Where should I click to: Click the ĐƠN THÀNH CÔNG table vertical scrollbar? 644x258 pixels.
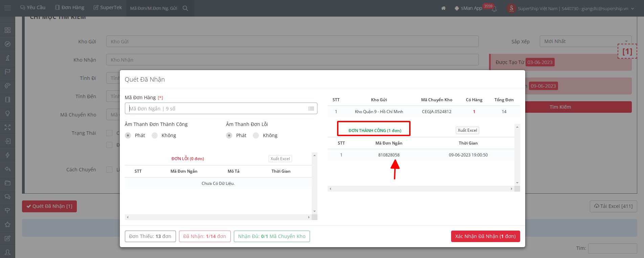(x=517, y=155)
